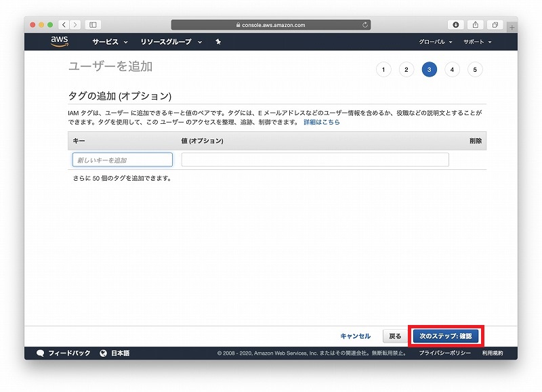
Task: Select wizard step 3 circle
Action: click(x=430, y=70)
